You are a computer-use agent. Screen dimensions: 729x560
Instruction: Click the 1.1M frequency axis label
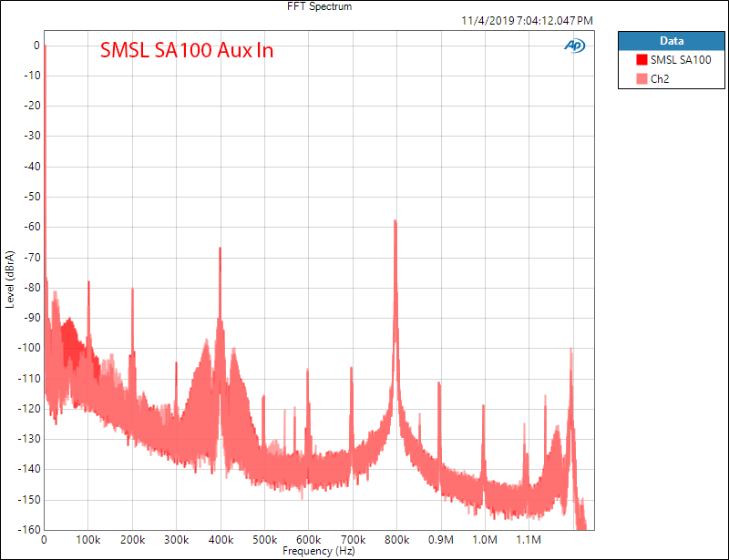click(529, 540)
